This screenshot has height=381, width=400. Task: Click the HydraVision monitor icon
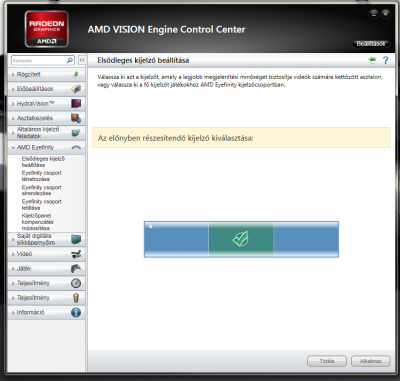pos(76,104)
